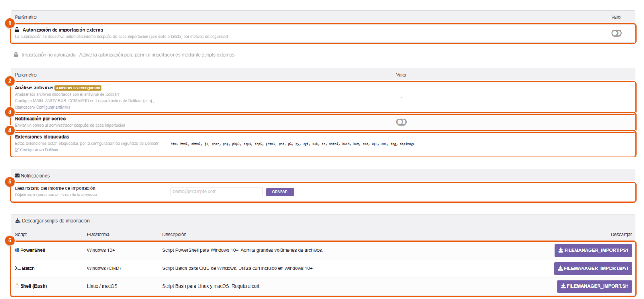Click the Linux / macOS platform cell
Image resolution: width=644 pixels, height=299 pixels.
(102, 286)
